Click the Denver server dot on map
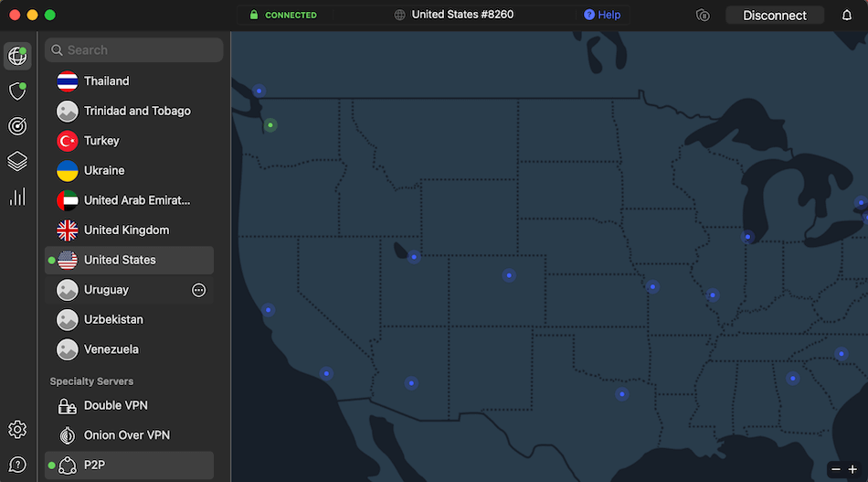Image resolution: width=868 pixels, height=482 pixels. point(509,275)
